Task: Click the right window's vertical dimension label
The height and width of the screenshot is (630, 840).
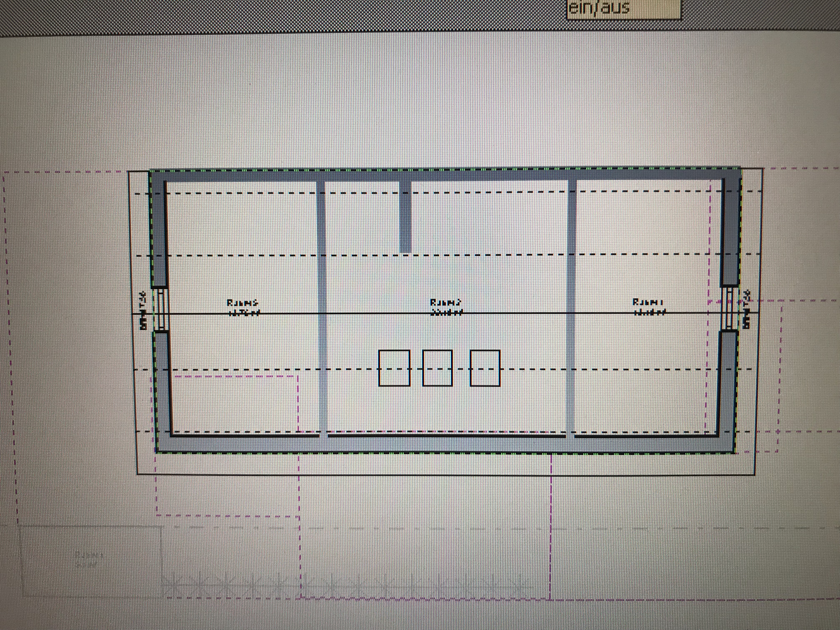Action: (x=747, y=310)
